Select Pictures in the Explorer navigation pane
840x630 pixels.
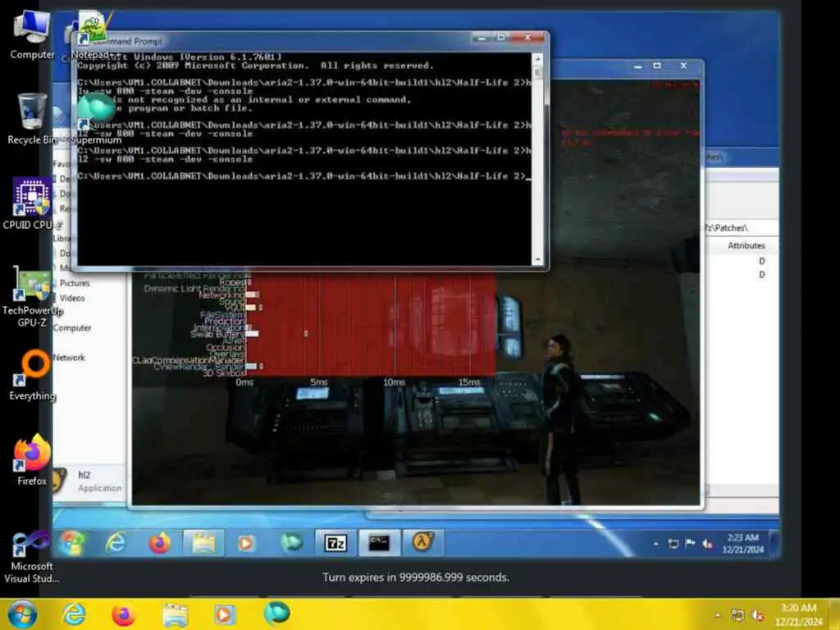pos(75,283)
